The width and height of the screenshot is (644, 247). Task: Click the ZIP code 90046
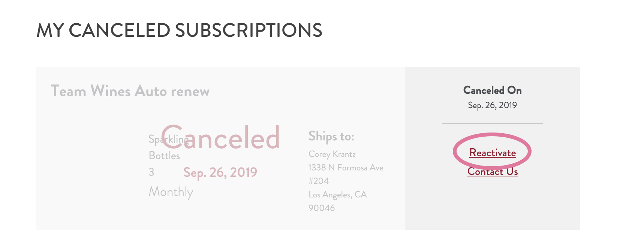[321, 208]
